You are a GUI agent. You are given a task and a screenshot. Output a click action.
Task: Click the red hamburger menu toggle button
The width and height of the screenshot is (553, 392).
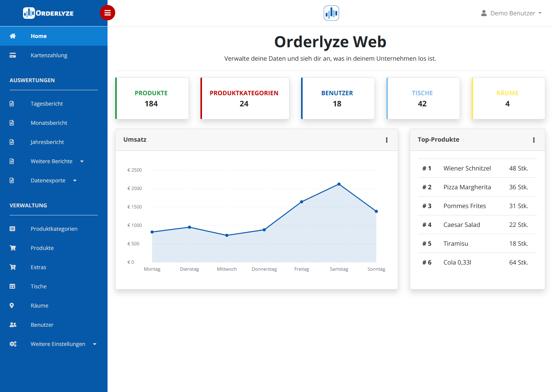[x=108, y=13]
